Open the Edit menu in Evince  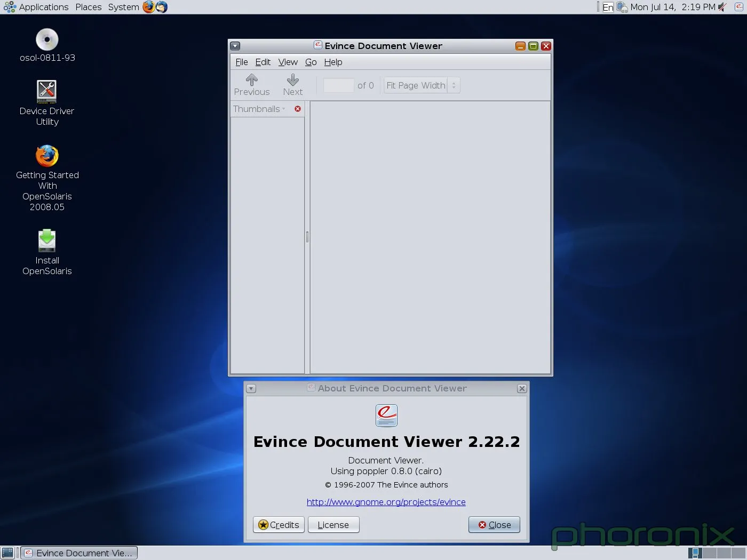[263, 62]
